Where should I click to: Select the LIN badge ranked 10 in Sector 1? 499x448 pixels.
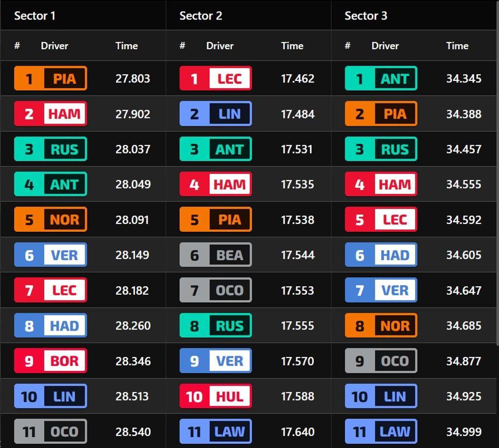(51, 396)
